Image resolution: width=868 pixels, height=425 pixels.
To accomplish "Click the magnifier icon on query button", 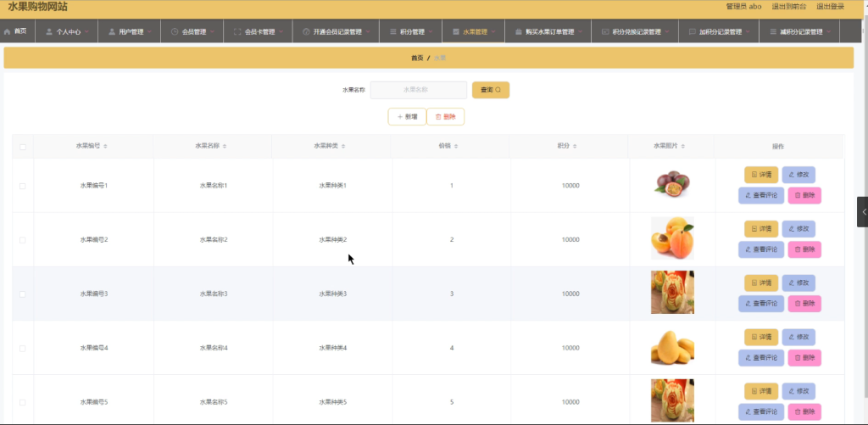I will tap(498, 90).
